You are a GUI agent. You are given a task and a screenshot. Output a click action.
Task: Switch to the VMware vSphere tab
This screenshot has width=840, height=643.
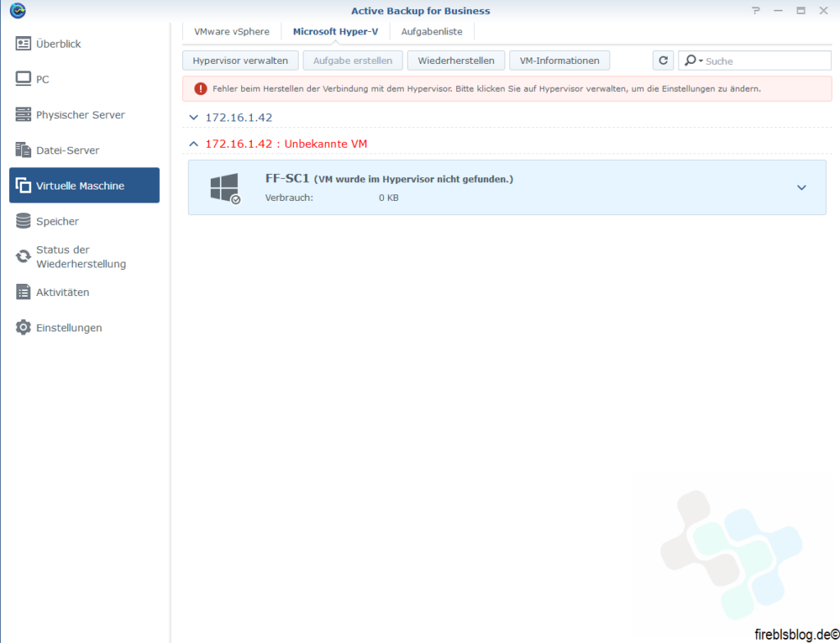point(232,32)
